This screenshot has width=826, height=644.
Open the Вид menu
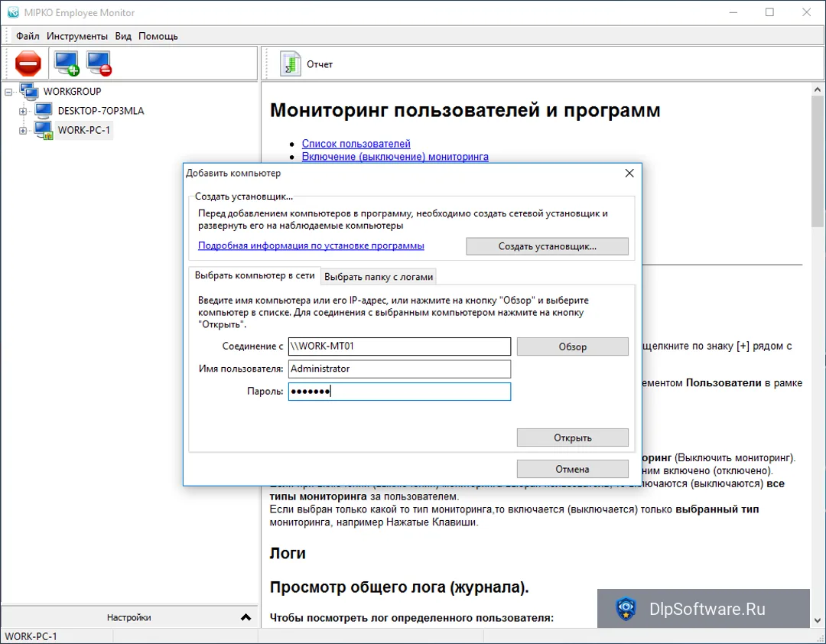click(x=123, y=36)
